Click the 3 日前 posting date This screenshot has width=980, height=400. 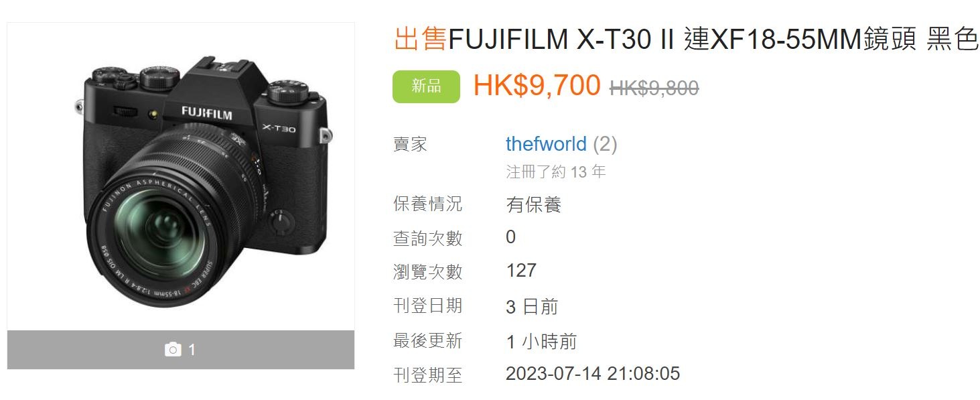(x=532, y=307)
